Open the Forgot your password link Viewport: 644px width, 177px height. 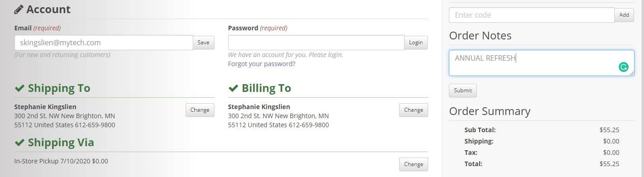261,64
